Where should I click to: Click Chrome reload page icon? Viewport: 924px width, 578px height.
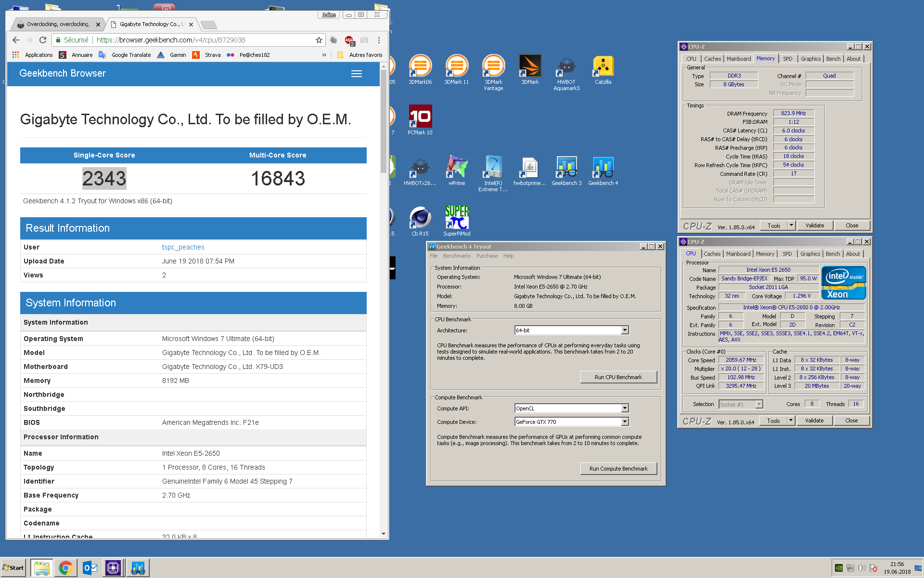tap(43, 40)
